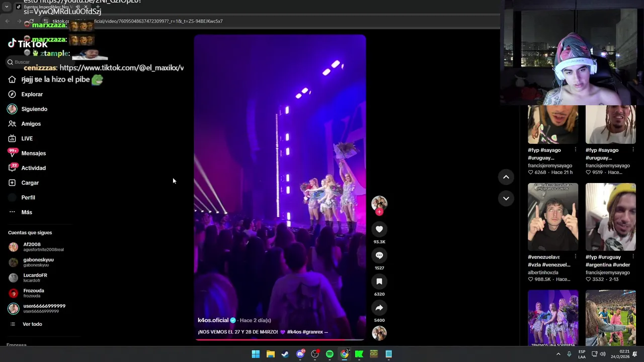Open options menu for the 9519-likes video
This screenshot has height=362, width=644.
pyautogui.click(x=633, y=150)
